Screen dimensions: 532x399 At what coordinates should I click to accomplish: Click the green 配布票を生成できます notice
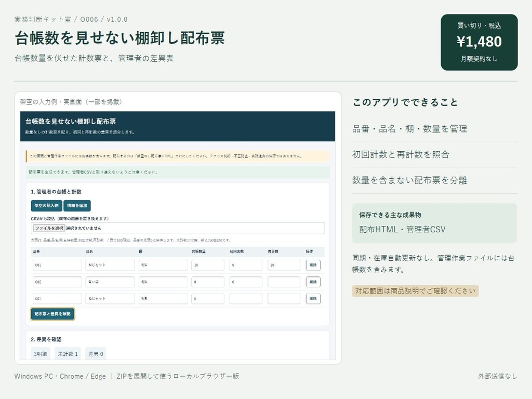(178, 172)
